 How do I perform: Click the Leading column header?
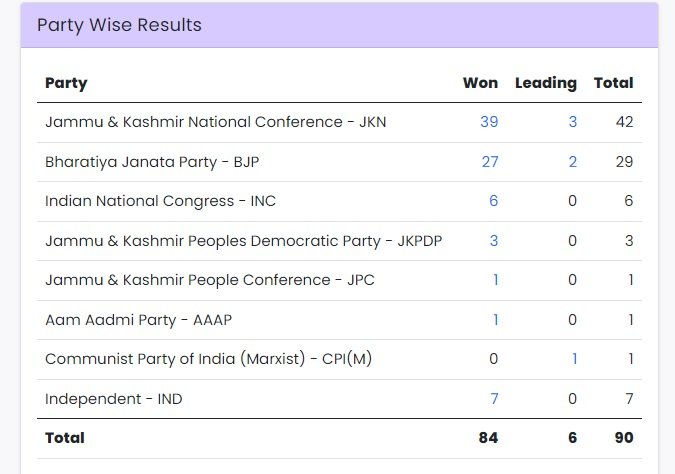(546, 83)
